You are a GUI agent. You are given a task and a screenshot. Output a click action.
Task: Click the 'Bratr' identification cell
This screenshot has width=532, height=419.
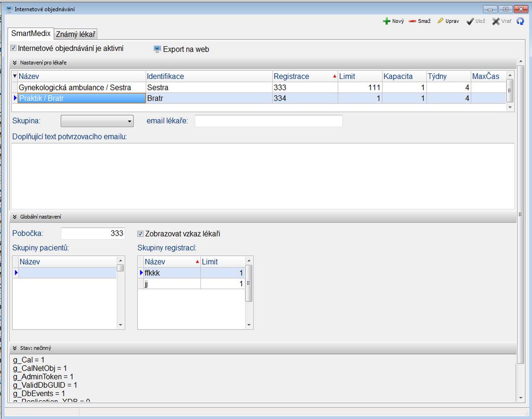pos(209,98)
